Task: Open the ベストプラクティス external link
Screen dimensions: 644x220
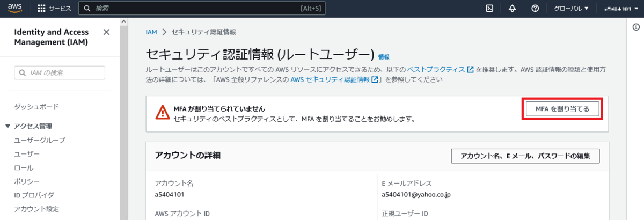Action: click(x=440, y=70)
